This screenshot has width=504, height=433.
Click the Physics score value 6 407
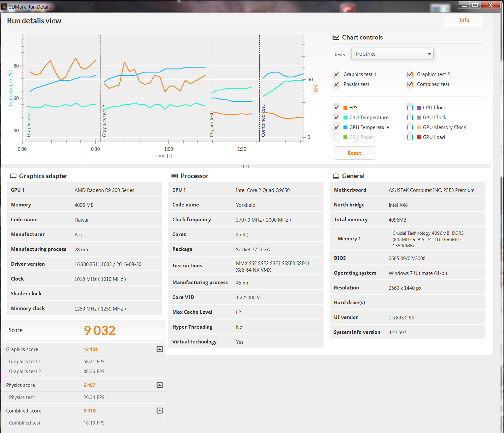[x=89, y=385]
